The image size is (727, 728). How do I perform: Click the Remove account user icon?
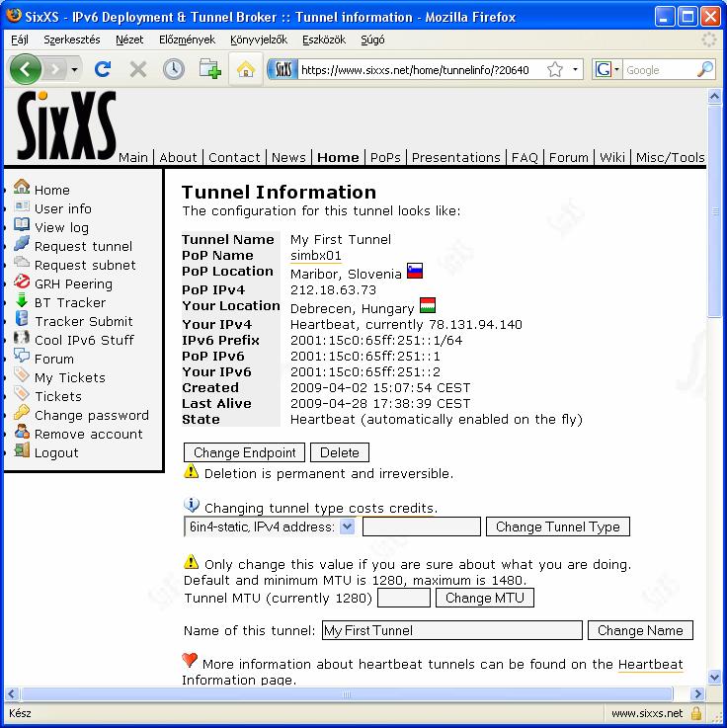click(x=22, y=432)
